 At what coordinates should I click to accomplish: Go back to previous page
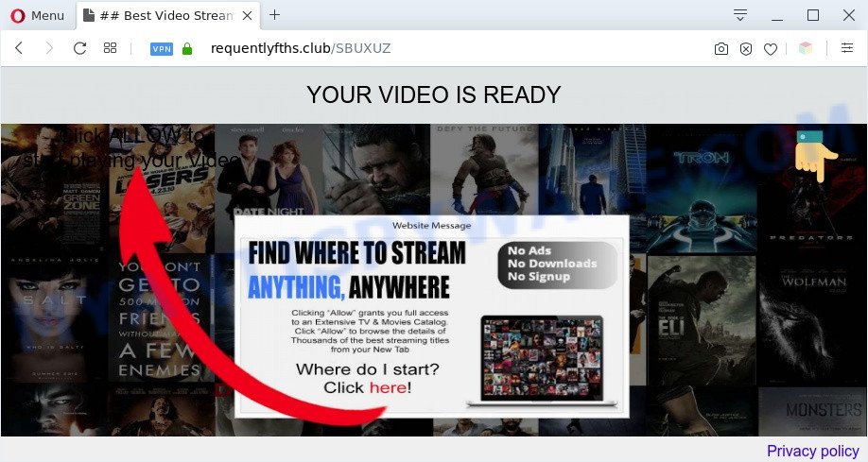[19, 48]
